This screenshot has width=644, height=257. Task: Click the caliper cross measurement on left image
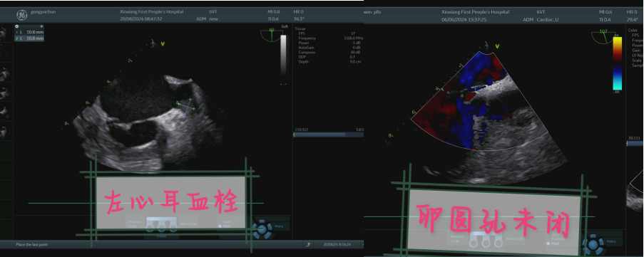[x=186, y=107]
